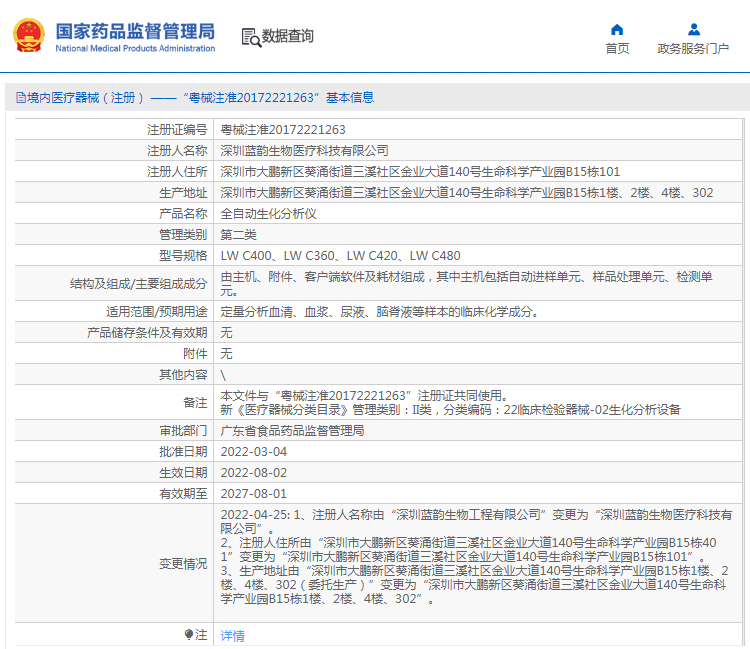Image resolution: width=750 pixels, height=649 pixels.
Task: Click the 产品储存条件及有效期 label
Action: pos(147,333)
